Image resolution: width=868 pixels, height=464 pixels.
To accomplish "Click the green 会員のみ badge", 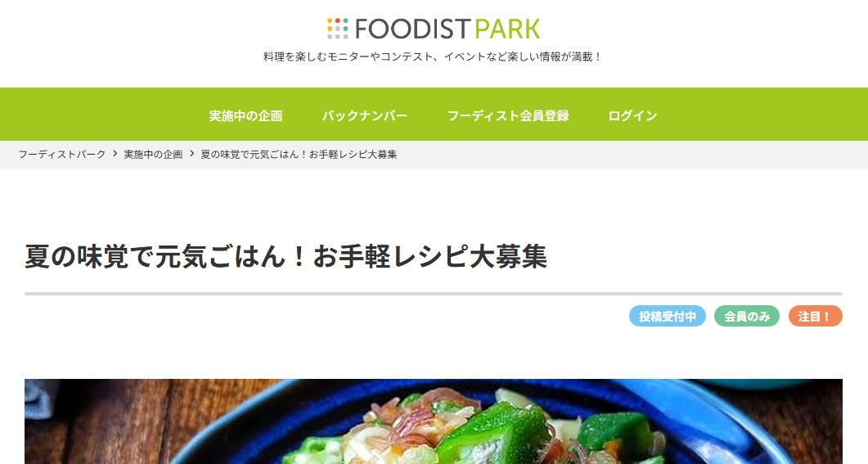I will pyautogui.click(x=747, y=316).
